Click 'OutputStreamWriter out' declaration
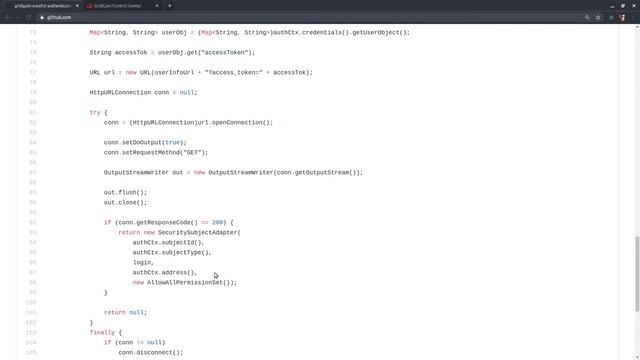 click(x=143, y=173)
